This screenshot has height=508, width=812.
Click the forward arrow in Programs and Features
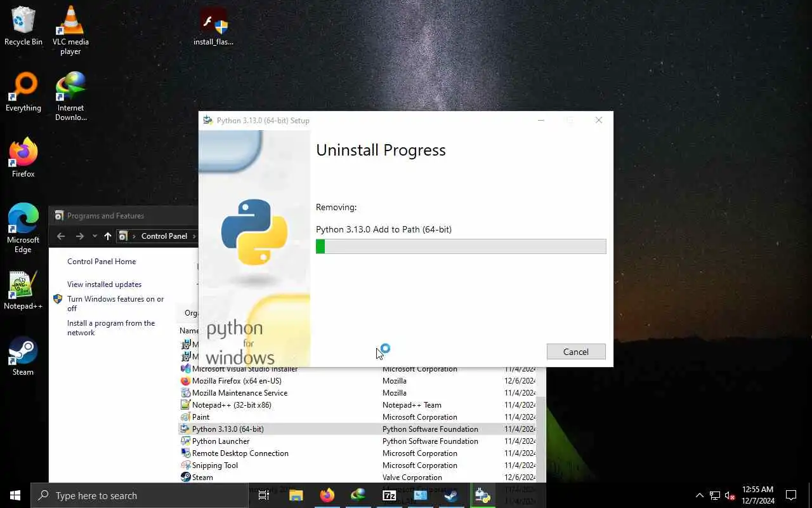80,236
